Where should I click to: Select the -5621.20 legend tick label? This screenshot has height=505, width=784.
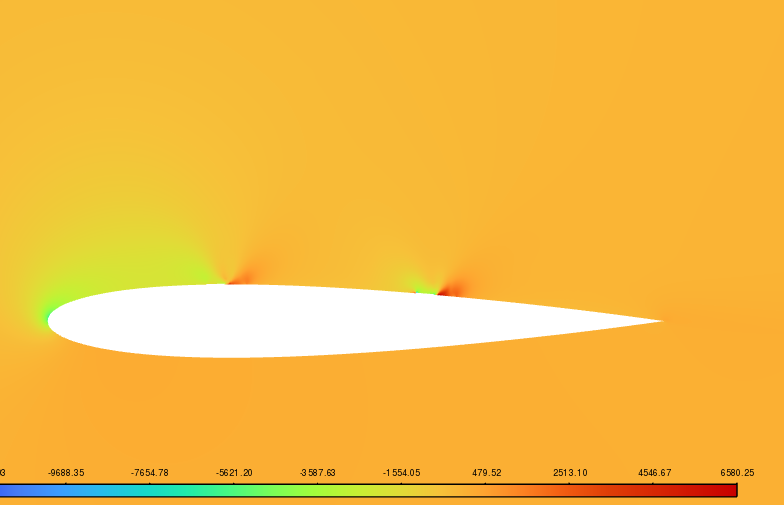click(234, 473)
